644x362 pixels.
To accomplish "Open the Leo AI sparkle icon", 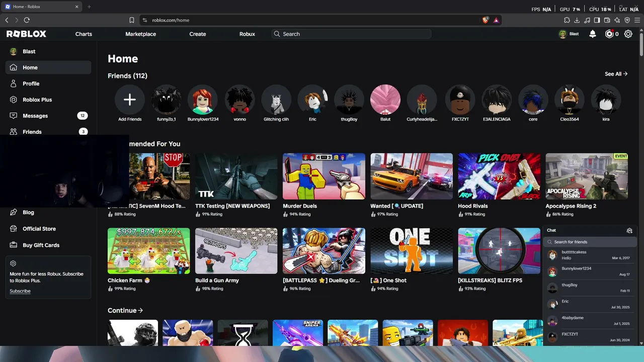I will click(617, 20).
